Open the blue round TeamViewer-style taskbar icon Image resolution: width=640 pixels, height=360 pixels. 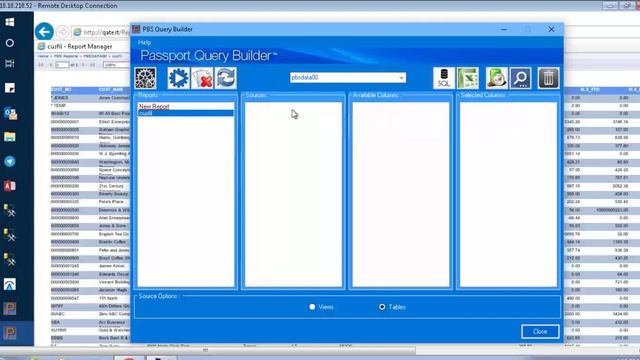pyautogui.click(x=10, y=161)
